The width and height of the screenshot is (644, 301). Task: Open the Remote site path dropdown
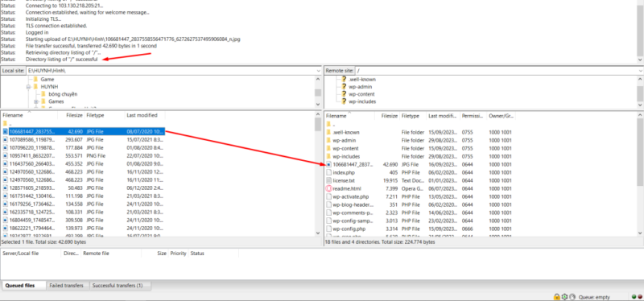pyautogui.click(x=641, y=71)
